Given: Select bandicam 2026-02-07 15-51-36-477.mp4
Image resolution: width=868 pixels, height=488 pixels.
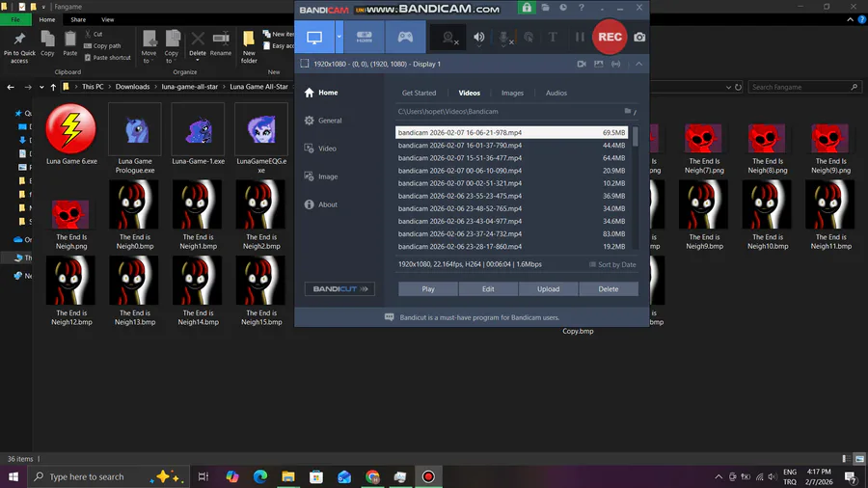Looking at the screenshot, I should coord(511,158).
